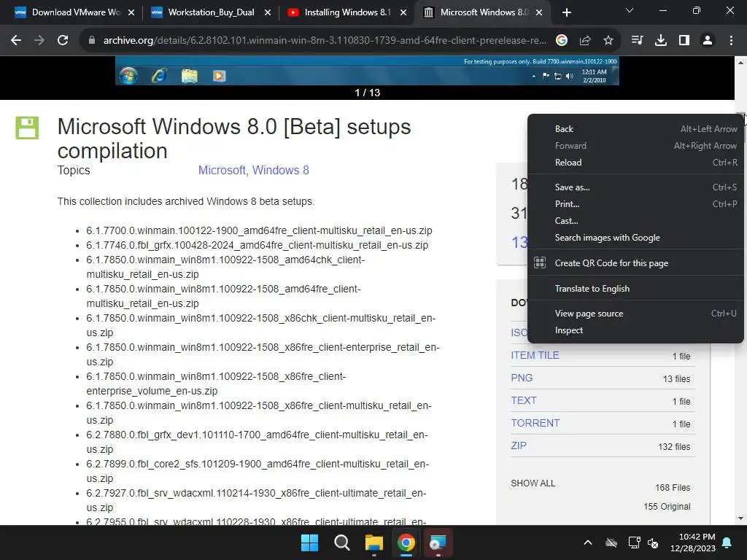Click '155 Original' count text
This screenshot has width=747, height=560.
click(x=667, y=507)
